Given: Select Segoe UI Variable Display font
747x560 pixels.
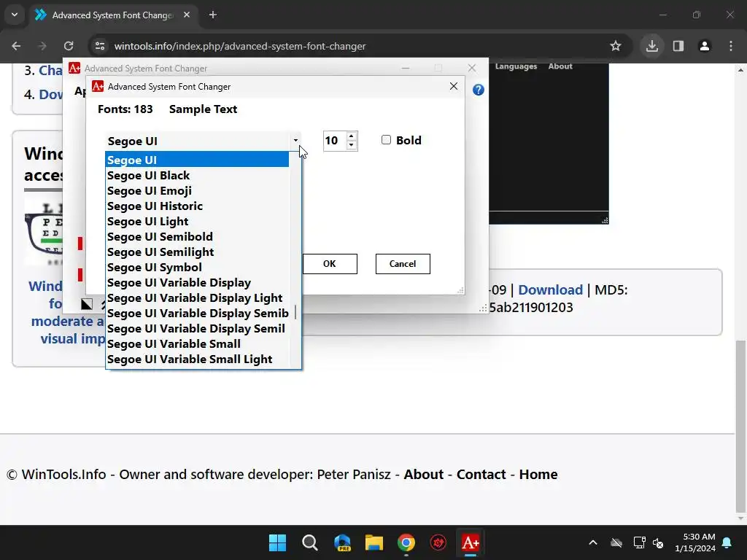Looking at the screenshot, I should click(x=197, y=282).
